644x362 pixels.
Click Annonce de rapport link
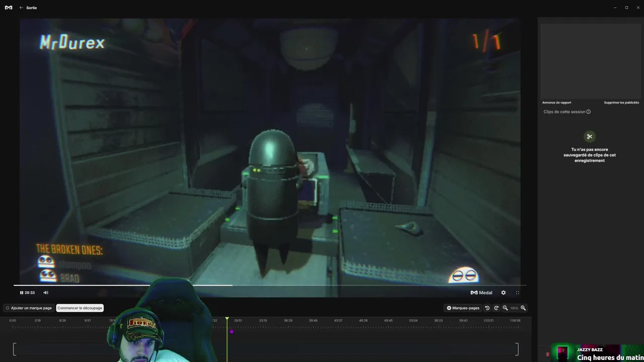click(556, 103)
